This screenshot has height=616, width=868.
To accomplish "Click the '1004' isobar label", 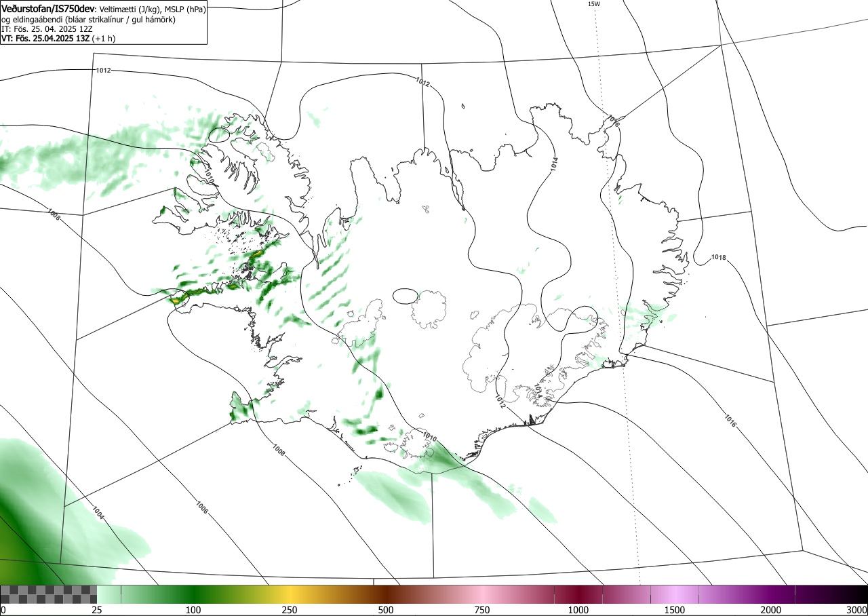I will pos(98,514).
